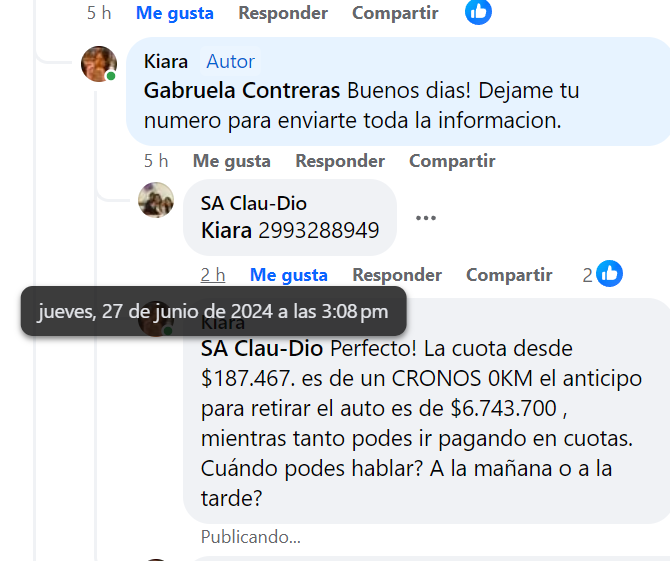Click the 2 h timestamp link
The image size is (670, 561).
(x=213, y=275)
